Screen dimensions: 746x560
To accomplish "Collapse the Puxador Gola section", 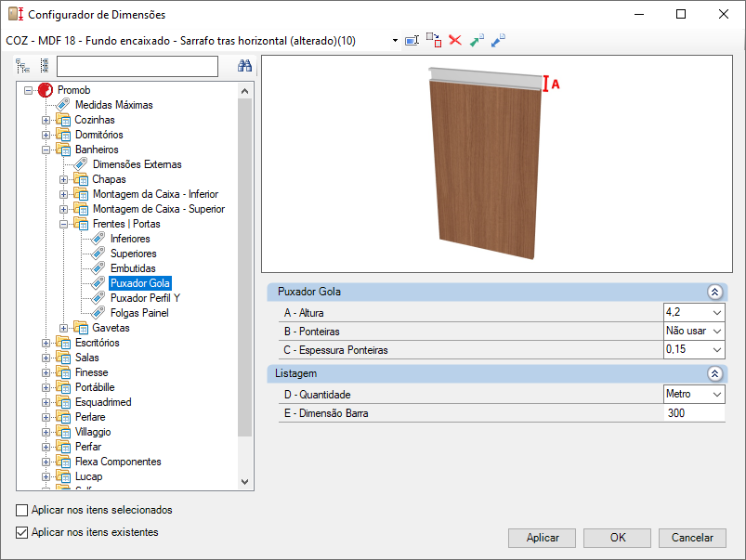I will coord(714,292).
